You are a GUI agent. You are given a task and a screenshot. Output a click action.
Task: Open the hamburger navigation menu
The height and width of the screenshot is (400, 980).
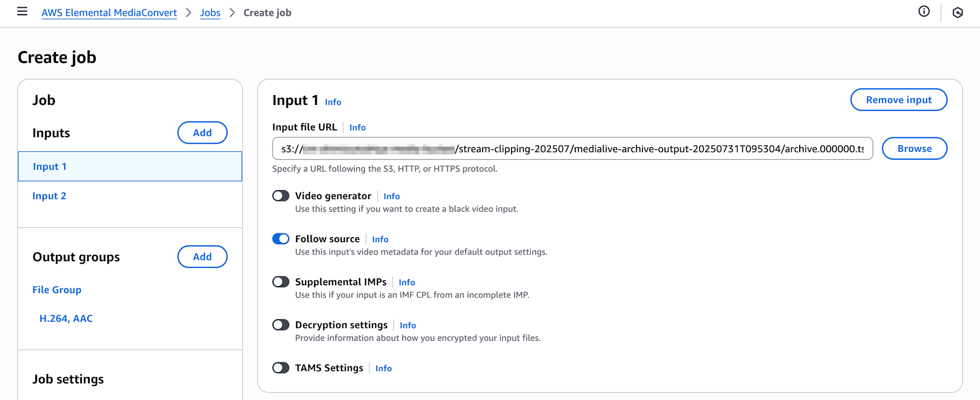pyautogui.click(x=22, y=12)
